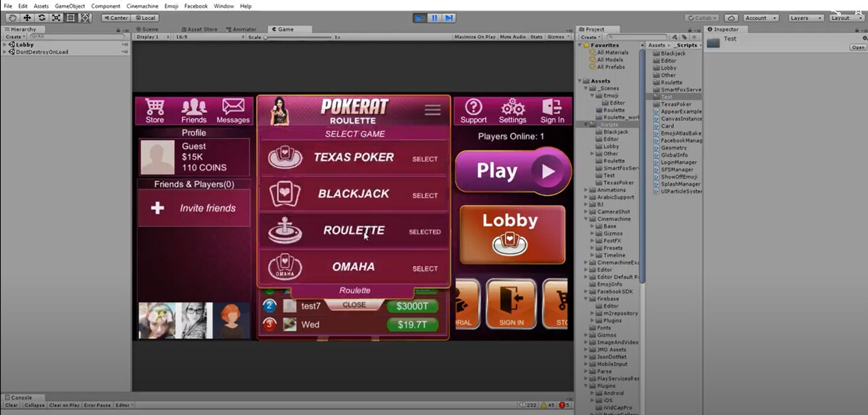Click the Blackjack cards icon

tap(285, 194)
